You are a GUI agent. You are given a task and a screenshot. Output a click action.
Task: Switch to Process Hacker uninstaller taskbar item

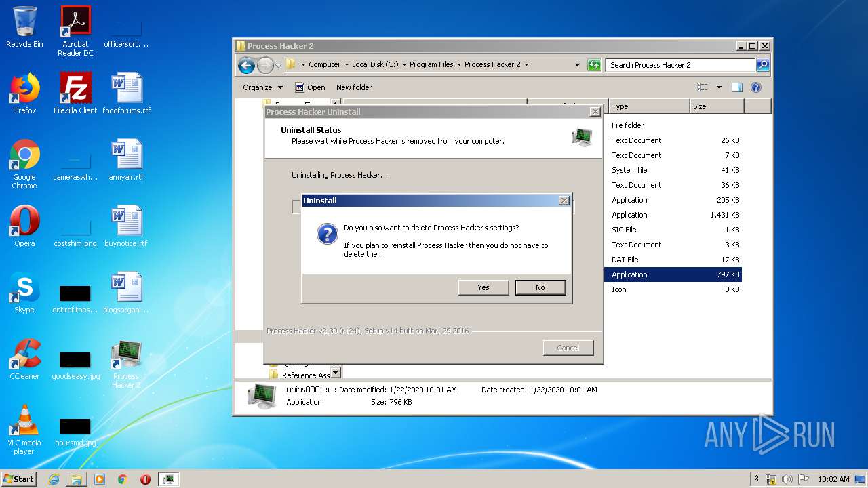click(168, 479)
